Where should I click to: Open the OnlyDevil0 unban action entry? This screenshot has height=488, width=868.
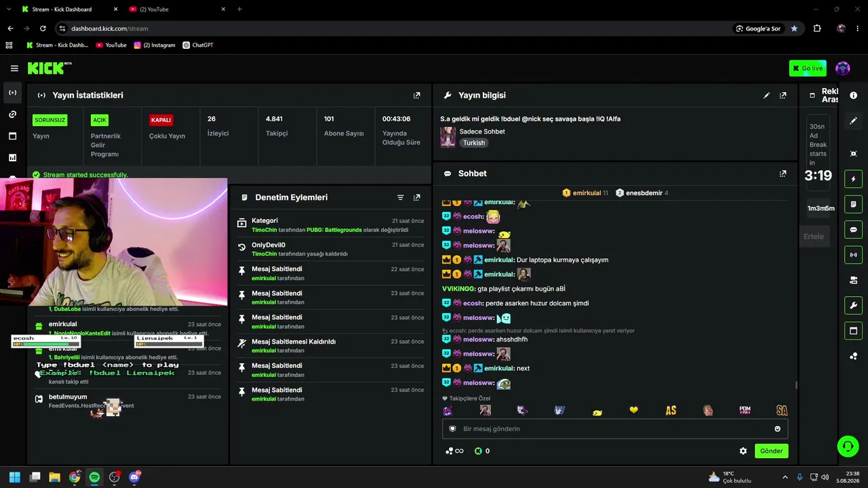coord(330,249)
